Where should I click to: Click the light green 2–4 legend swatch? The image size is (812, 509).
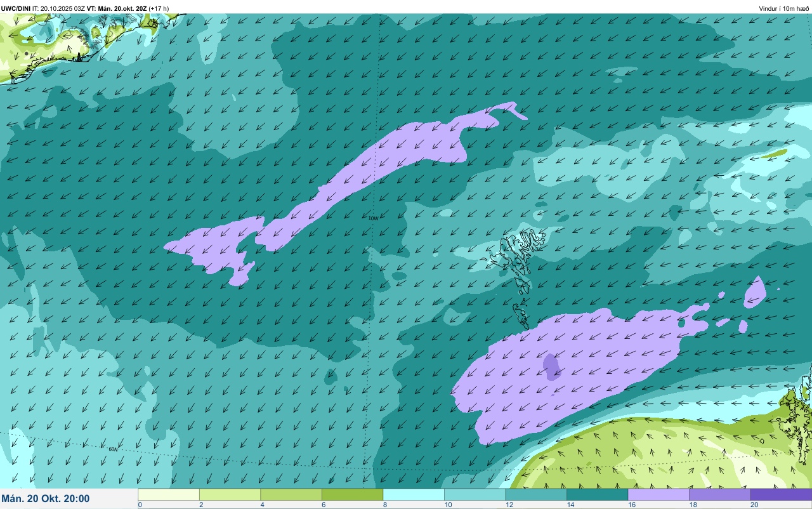[230, 494]
